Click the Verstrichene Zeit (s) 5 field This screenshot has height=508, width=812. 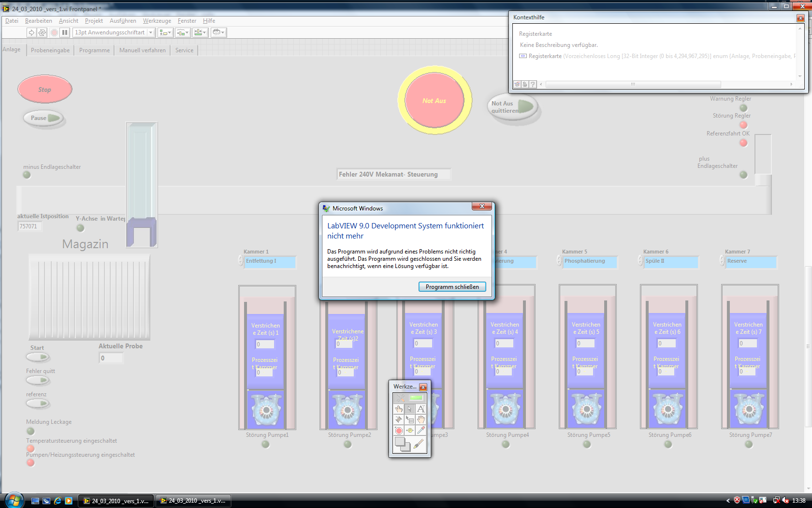[585, 344]
